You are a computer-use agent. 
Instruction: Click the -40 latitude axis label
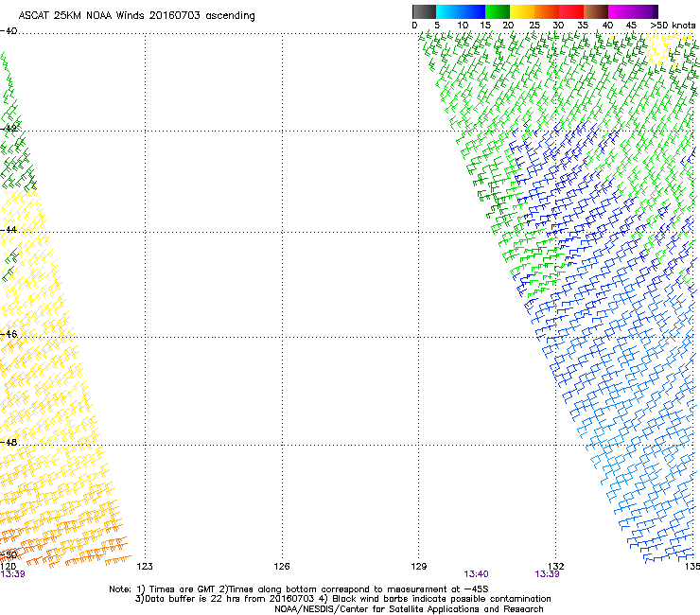pos(9,31)
